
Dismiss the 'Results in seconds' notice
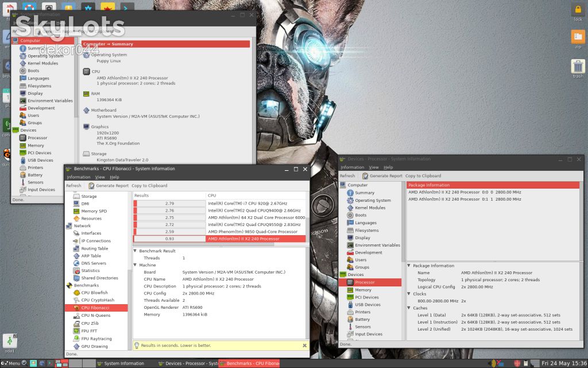pyautogui.click(x=304, y=346)
